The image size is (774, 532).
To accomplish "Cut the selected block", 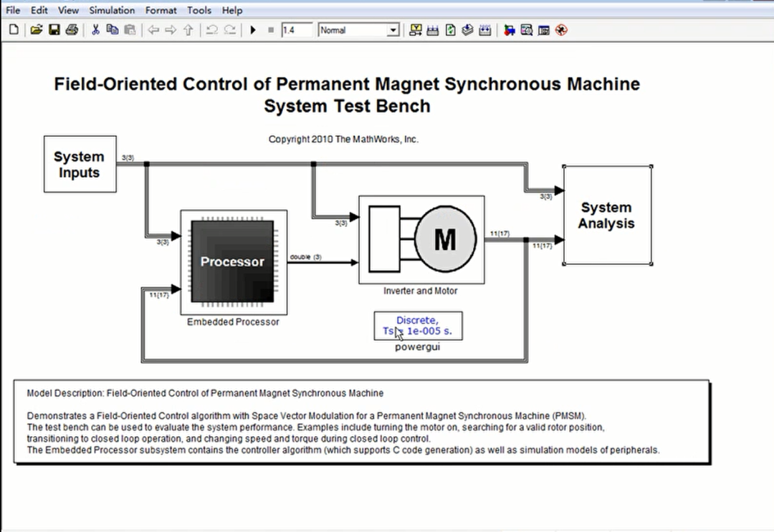I will [95, 30].
